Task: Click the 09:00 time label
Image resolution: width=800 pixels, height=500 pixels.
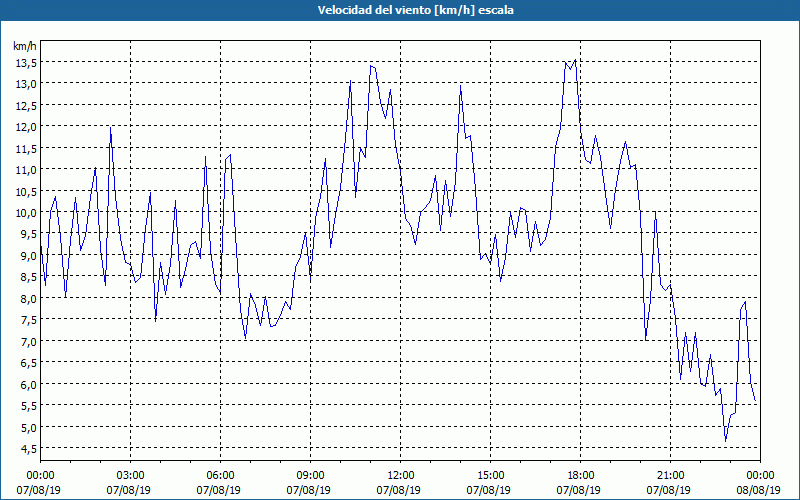Action: 310,476
